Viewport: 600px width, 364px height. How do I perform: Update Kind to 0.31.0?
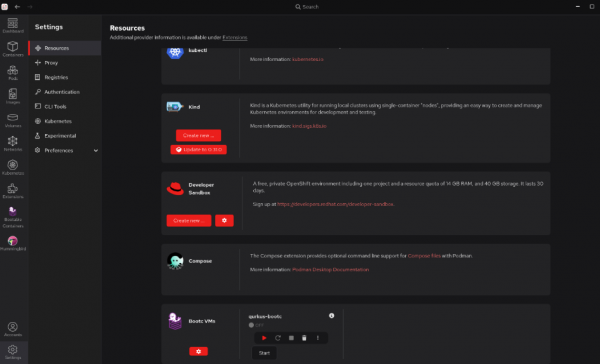click(x=199, y=150)
